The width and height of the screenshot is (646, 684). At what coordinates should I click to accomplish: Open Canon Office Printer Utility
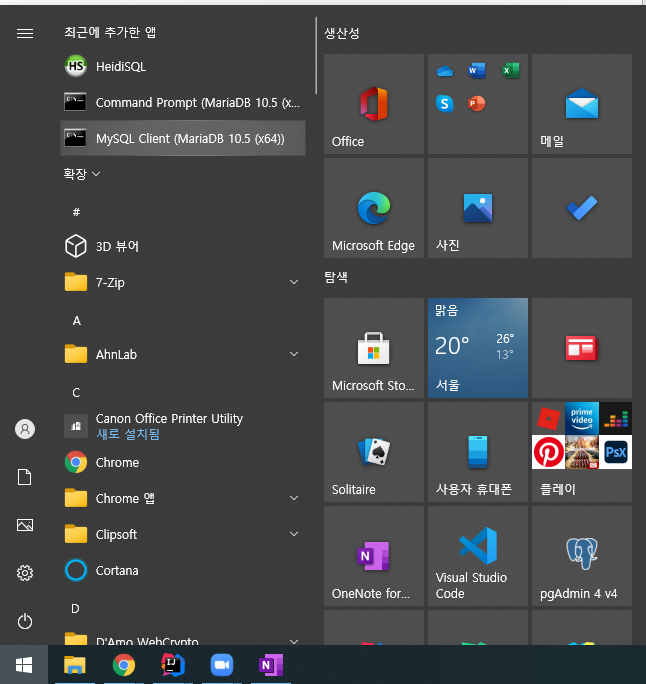183,426
